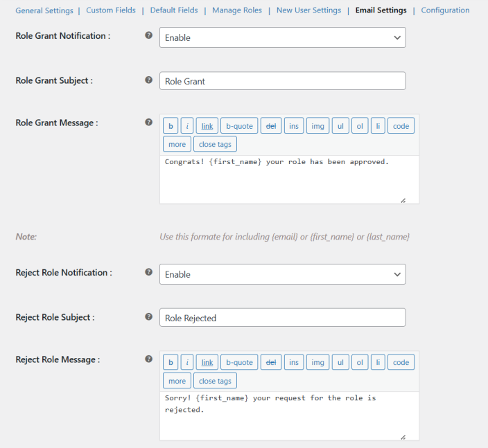This screenshot has width=488, height=448.
Task: Click ins button in Role Grant Message editor
Action: coord(294,125)
